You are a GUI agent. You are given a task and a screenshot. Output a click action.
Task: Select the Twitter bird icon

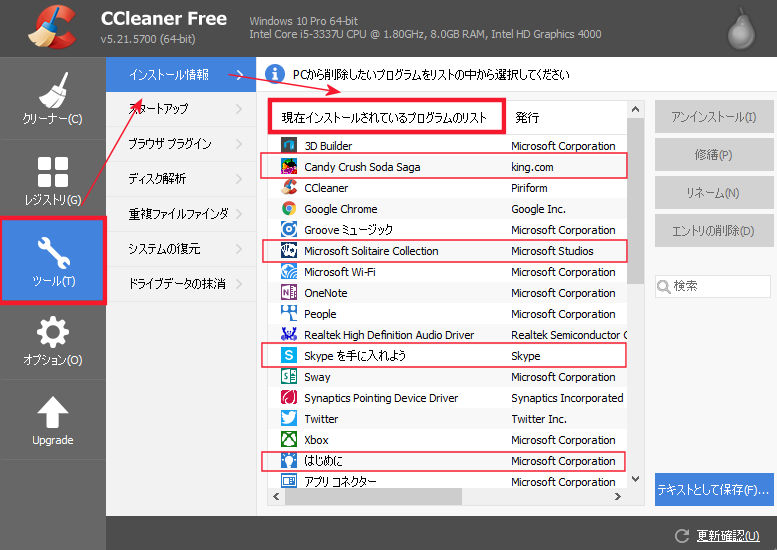[x=289, y=419]
